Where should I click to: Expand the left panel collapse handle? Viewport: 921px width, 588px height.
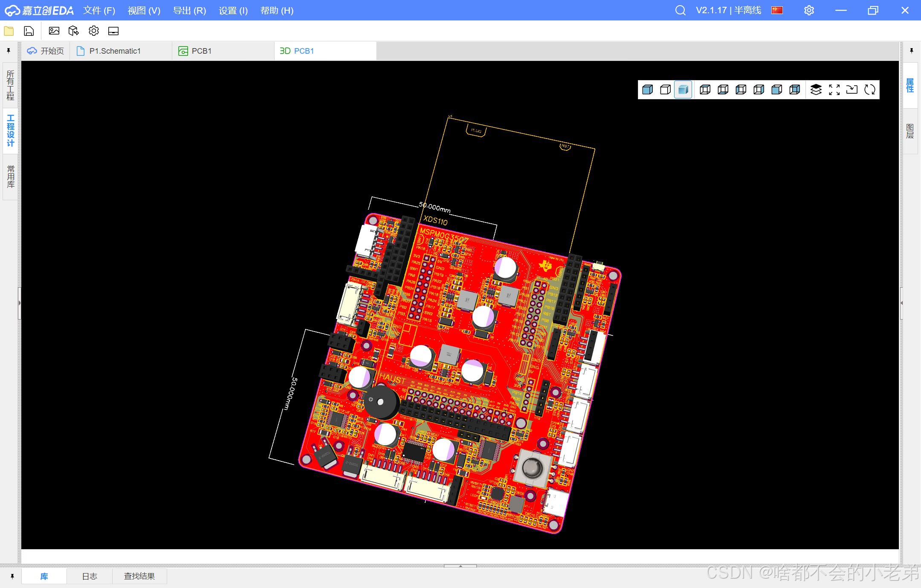pos(20,303)
